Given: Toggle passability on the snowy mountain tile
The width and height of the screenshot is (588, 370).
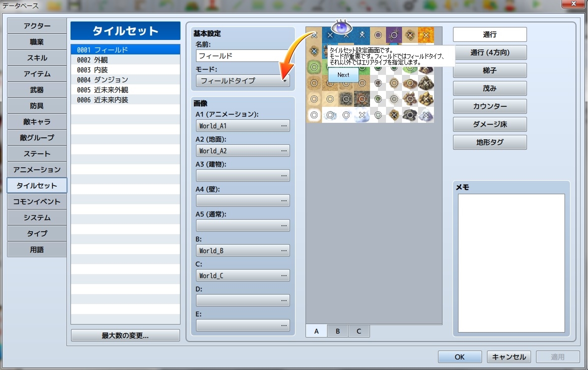Looking at the screenshot, I should (x=426, y=115).
